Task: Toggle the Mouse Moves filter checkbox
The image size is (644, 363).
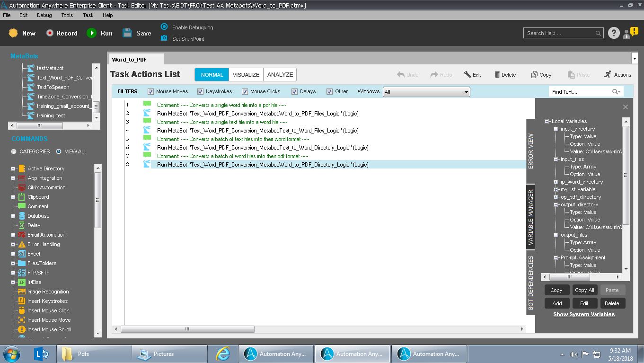Action: click(x=150, y=91)
